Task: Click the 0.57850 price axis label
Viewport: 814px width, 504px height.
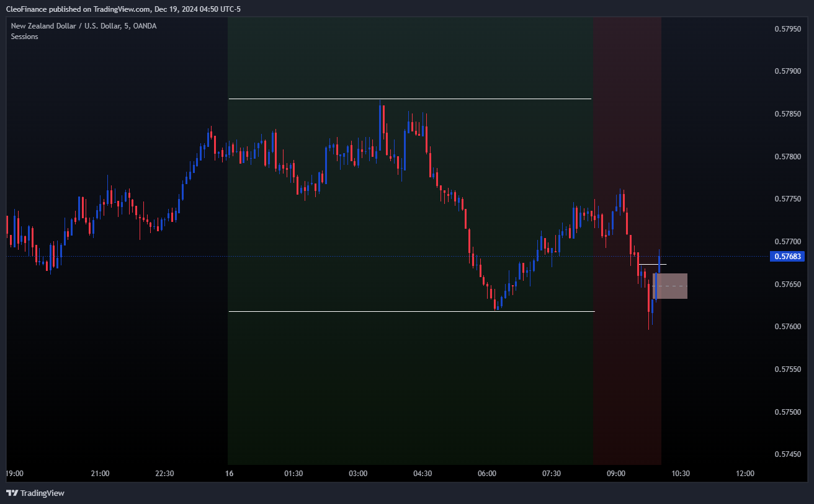Action: pyautogui.click(x=787, y=114)
